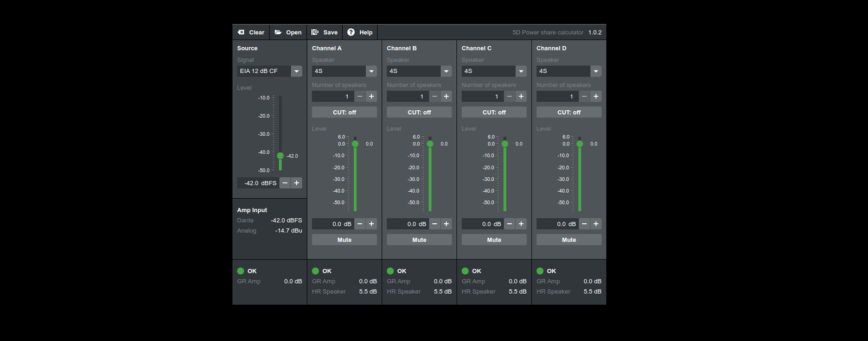The height and width of the screenshot is (341, 868).
Task: Click the source level slider handle
Action: pos(280,156)
